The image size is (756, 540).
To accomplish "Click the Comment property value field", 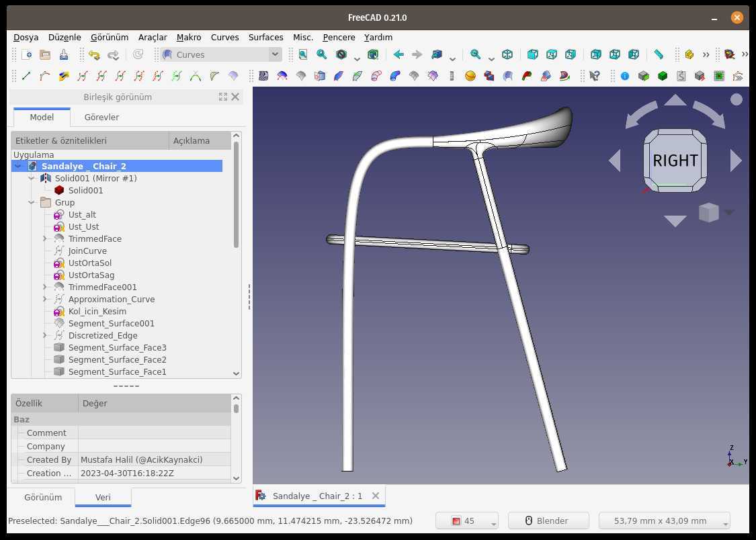I will tap(155, 433).
